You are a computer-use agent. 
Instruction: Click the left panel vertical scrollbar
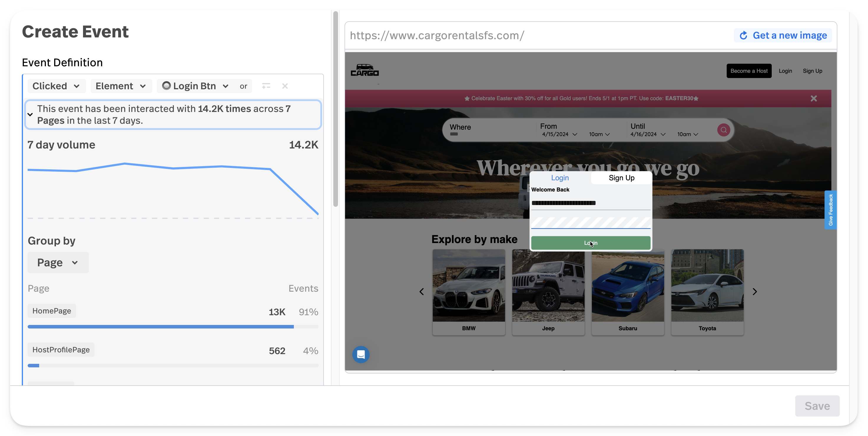coord(335,109)
